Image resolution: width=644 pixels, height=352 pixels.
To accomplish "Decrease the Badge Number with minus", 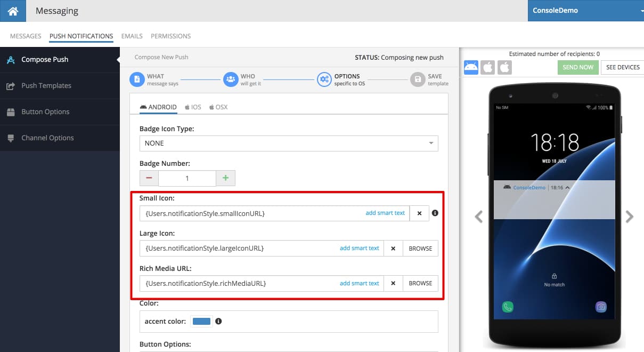I will [149, 178].
